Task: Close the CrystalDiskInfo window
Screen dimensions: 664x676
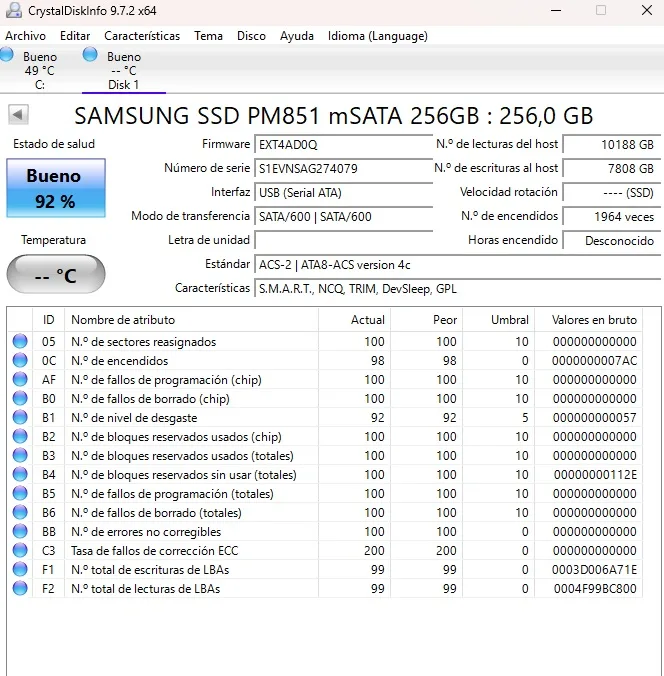Action: click(x=647, y=10)
